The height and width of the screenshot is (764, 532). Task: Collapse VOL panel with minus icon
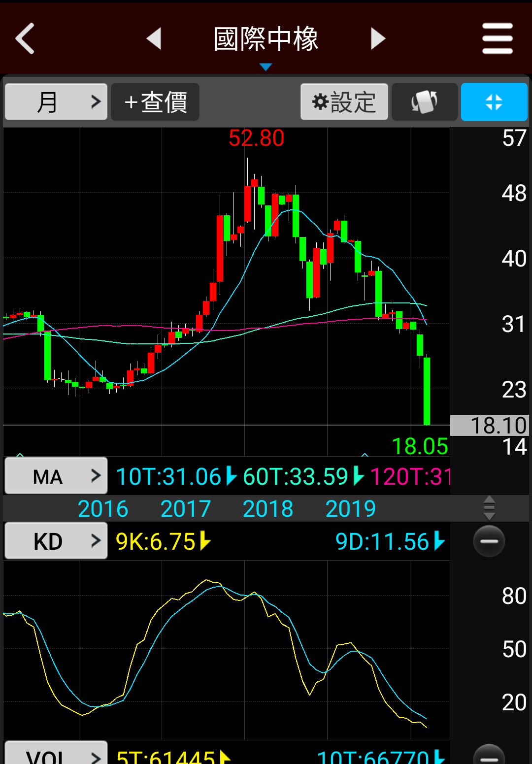489,756
